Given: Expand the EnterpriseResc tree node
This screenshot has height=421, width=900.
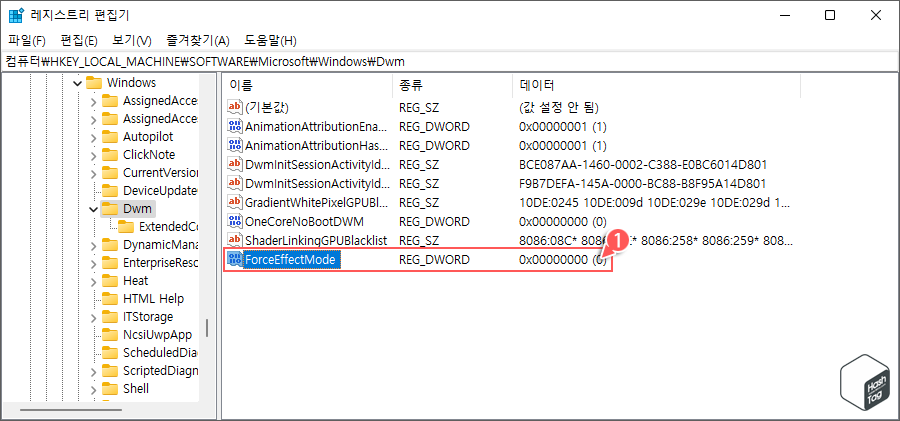Looking at the screenshot, I should point(94,263).
